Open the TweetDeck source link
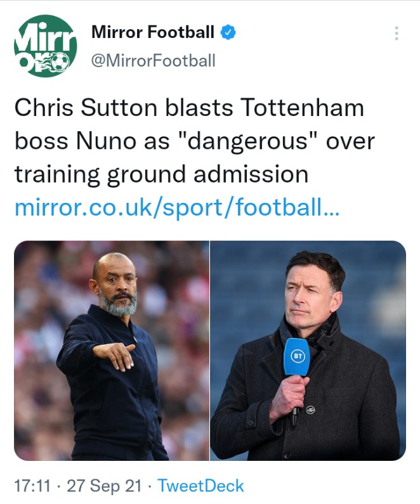Screen dimensions: 420x504 pyautogui.click(x=200, y=486)
